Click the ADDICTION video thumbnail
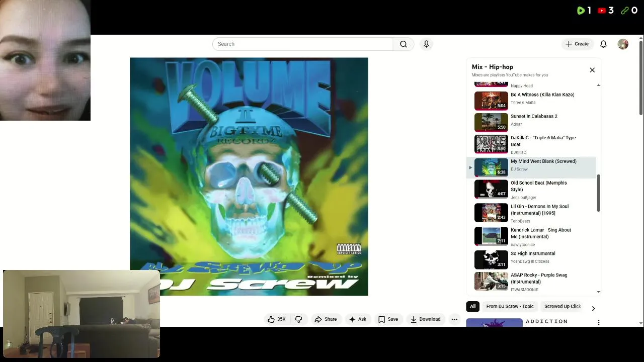Image resolution: width=644 pixels, height=362 pixels. point(494,323)
